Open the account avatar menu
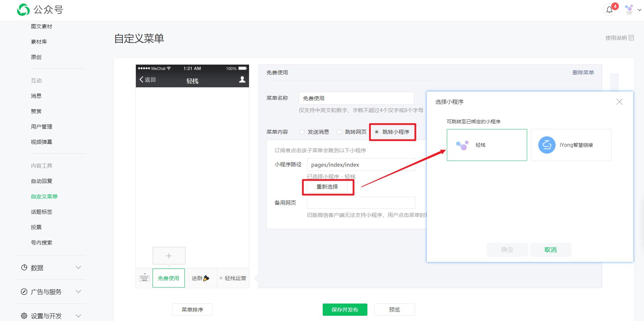The width and height of the screenshot is (644, 321). click(629, 9)
